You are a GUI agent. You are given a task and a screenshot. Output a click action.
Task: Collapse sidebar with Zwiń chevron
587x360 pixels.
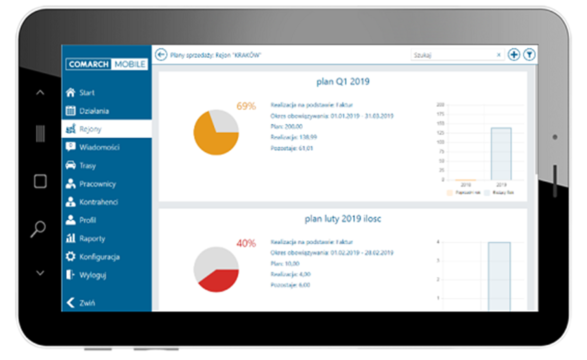click(x=70, y=302)
